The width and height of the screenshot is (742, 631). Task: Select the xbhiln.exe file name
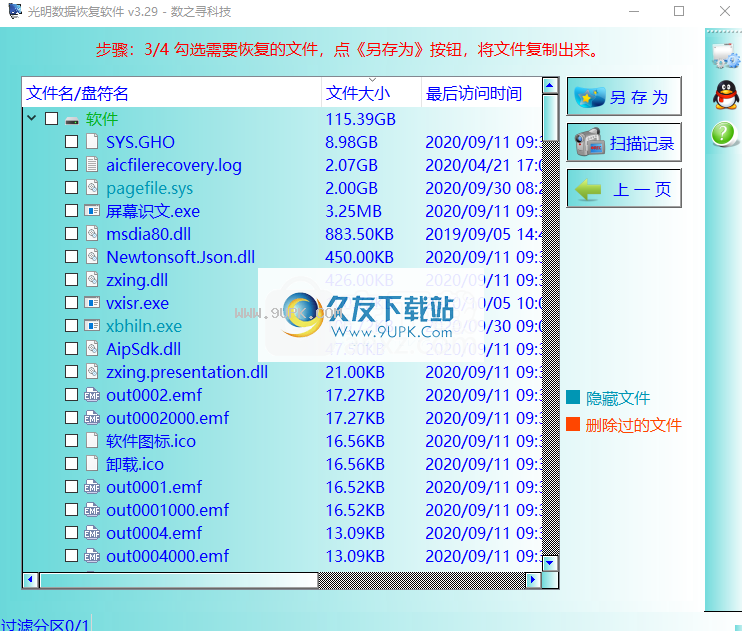click(x=144, y=326)
